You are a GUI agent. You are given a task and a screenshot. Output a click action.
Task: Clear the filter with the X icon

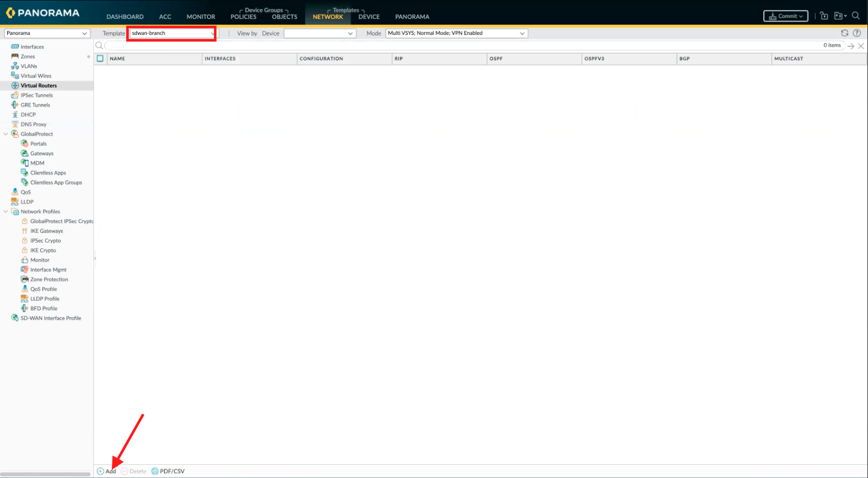[x=861, y=46]
